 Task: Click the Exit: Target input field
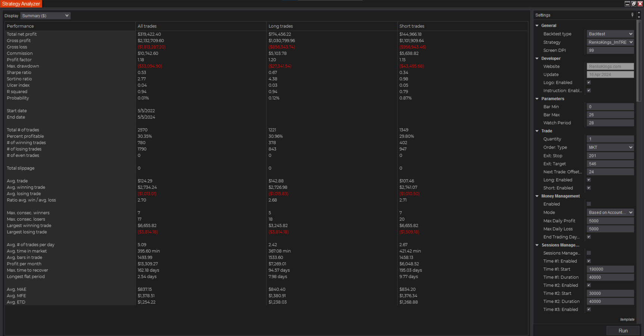tap(610, 164)
